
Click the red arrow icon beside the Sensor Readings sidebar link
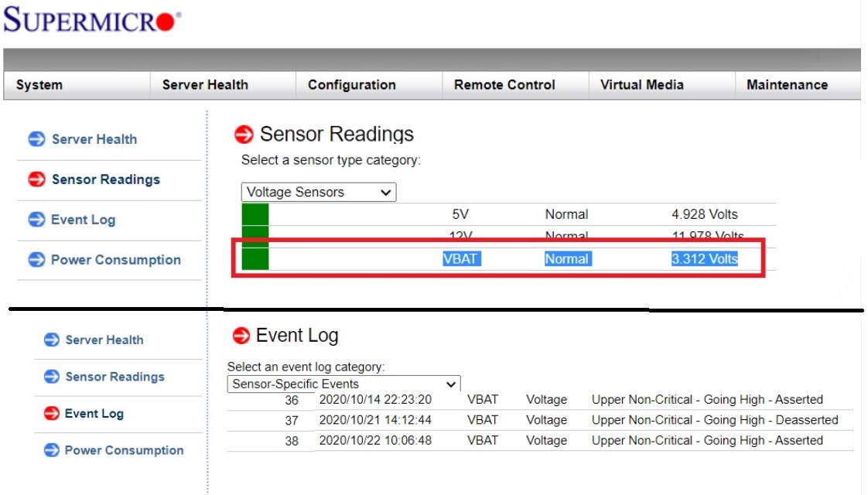point(36,179)
